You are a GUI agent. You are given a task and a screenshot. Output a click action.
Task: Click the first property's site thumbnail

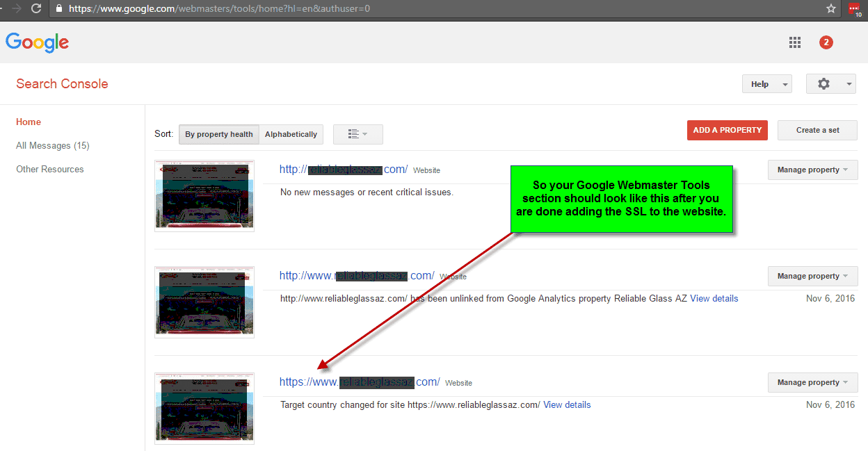(x=204, y=195)
